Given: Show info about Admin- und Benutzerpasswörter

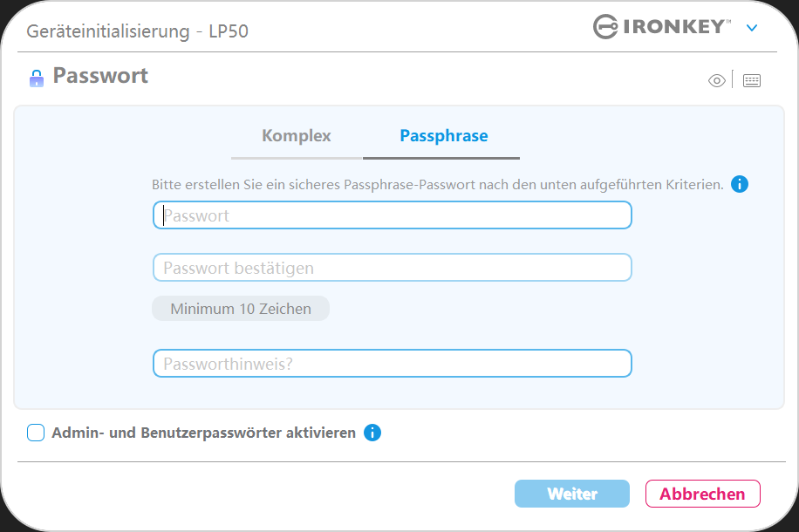Looking at the screenshot, I should pyautogui.click(x=372, y=433).
